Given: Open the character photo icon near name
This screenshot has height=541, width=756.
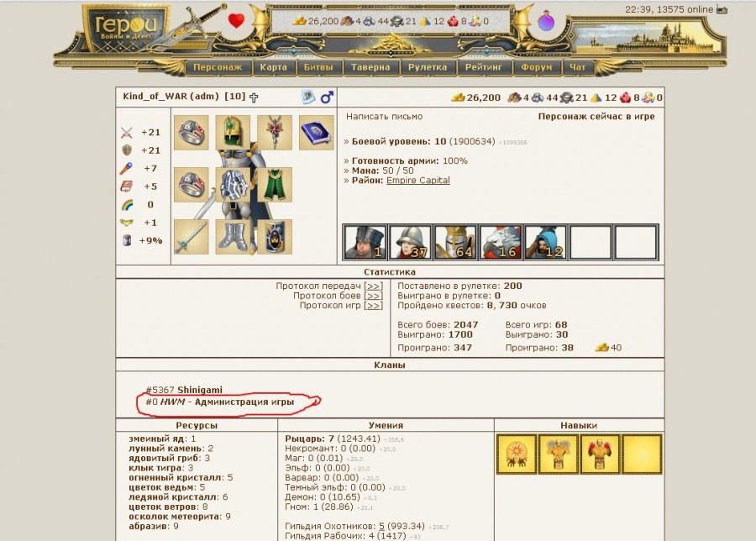Looking at the screenshot, I should pyautogui.click(x=308, y=97).
